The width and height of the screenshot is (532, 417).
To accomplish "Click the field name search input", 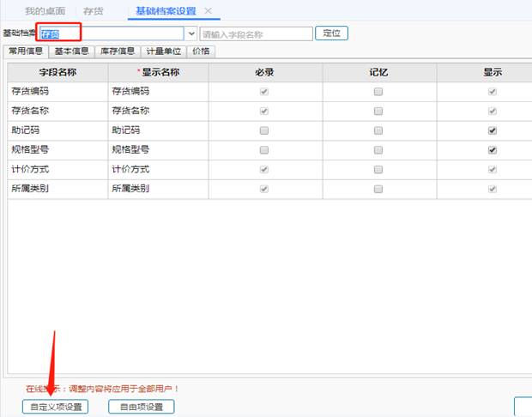I will 256,33.
